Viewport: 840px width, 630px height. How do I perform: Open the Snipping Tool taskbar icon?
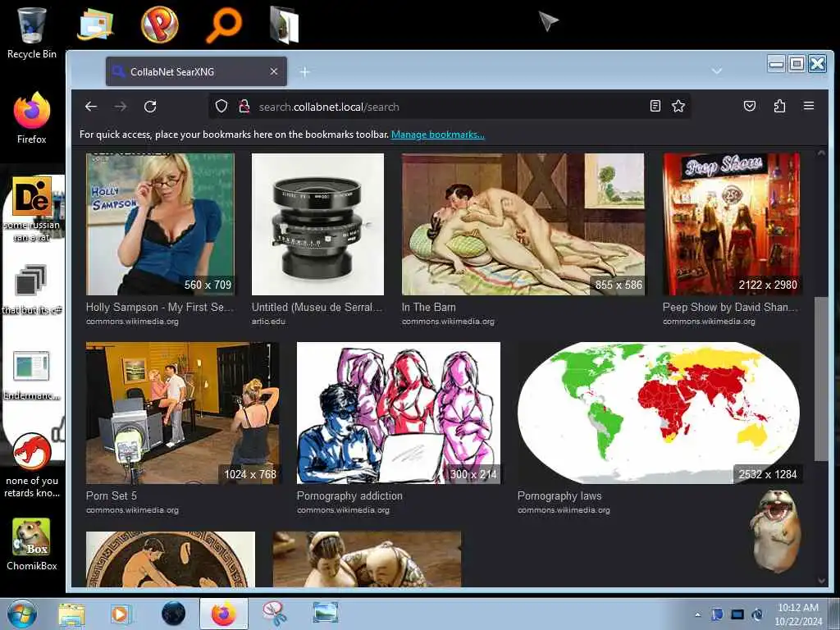point(274,614)
